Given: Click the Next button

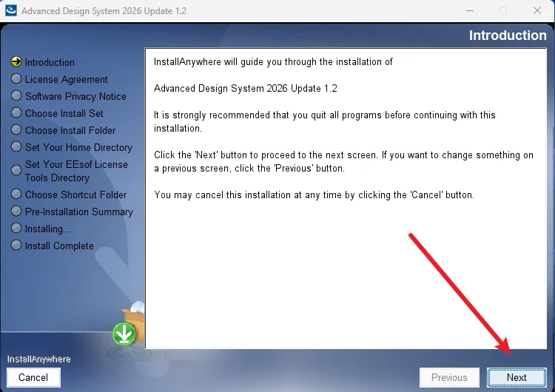Looking at the screenshot, I should (x=517, y=377).
